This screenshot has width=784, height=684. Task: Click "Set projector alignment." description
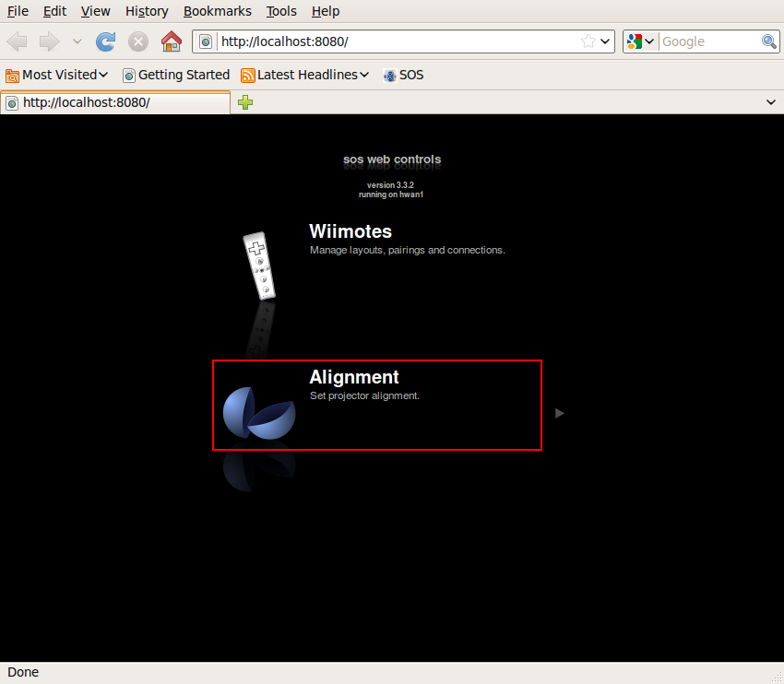(x=364, y=395)
